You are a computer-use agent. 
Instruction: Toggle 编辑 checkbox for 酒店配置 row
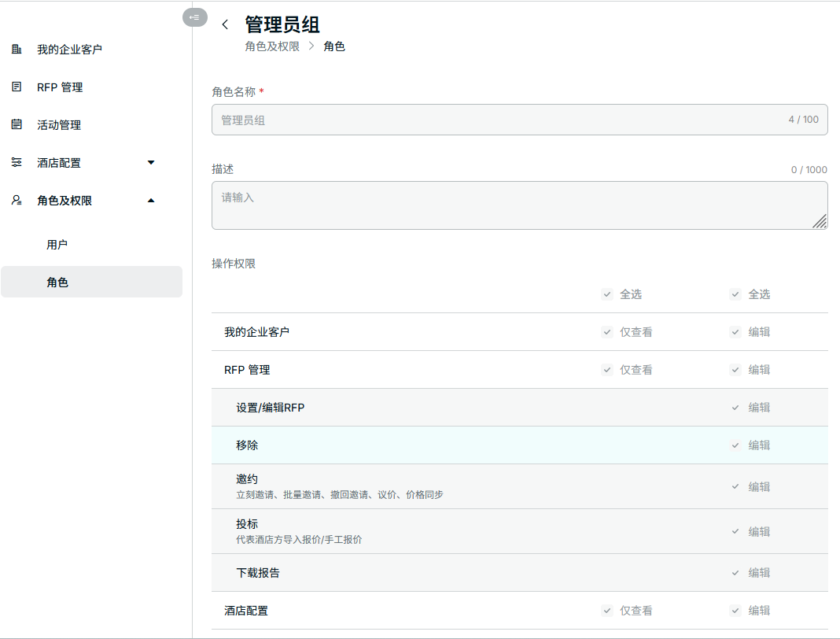pyautogui.click(x=735, y=610)
